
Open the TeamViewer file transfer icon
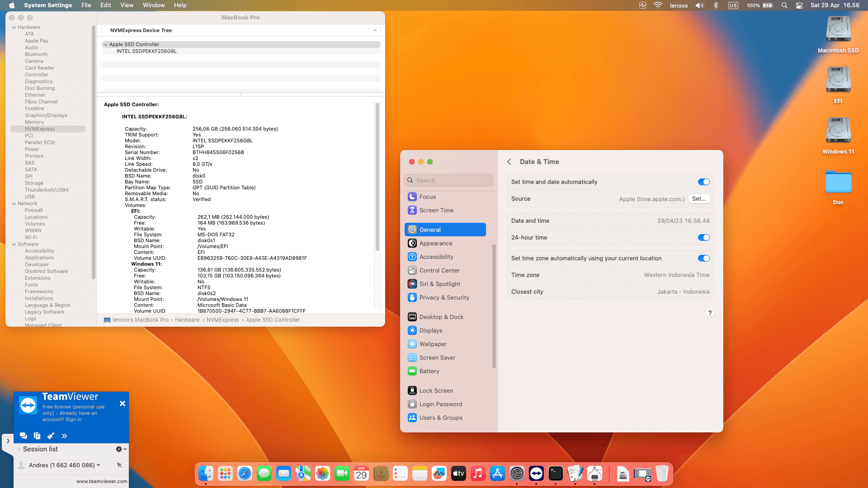[x=37, y=436]
